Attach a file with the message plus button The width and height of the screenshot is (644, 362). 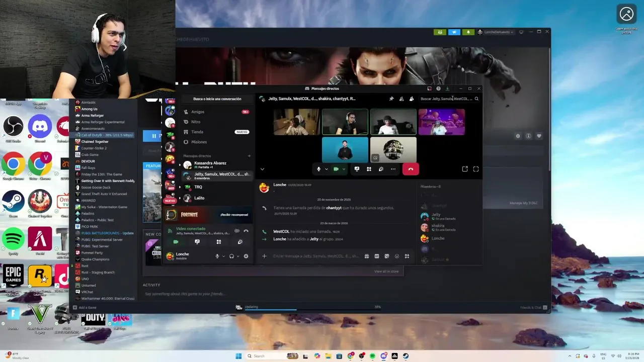[x=264, y=256]
